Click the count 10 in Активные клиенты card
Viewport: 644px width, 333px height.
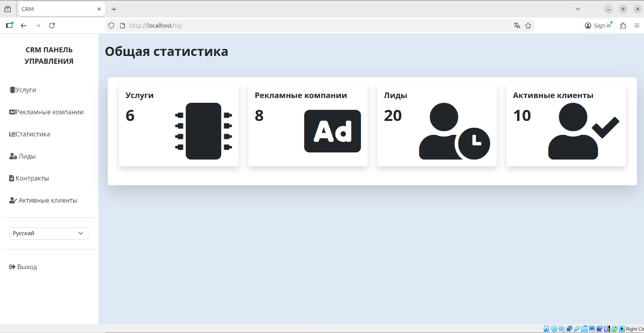click(x=522, y=116)
